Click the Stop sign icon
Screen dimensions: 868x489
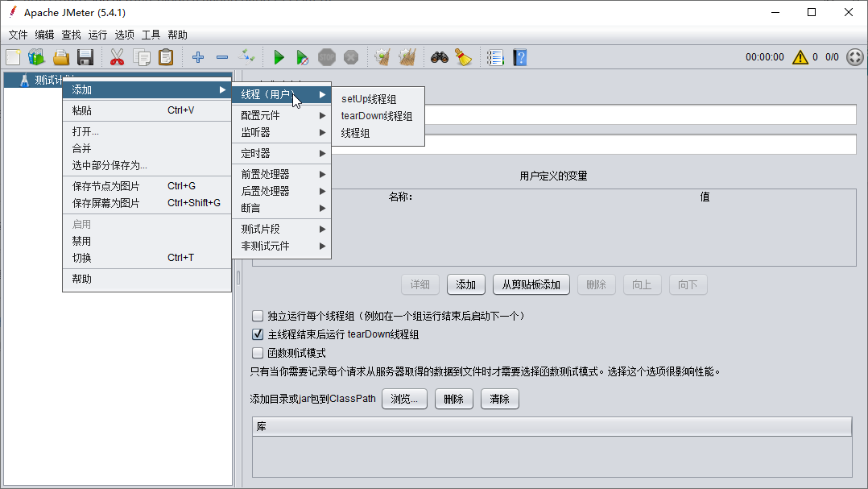pyautogui.click(x=327, y=57)
